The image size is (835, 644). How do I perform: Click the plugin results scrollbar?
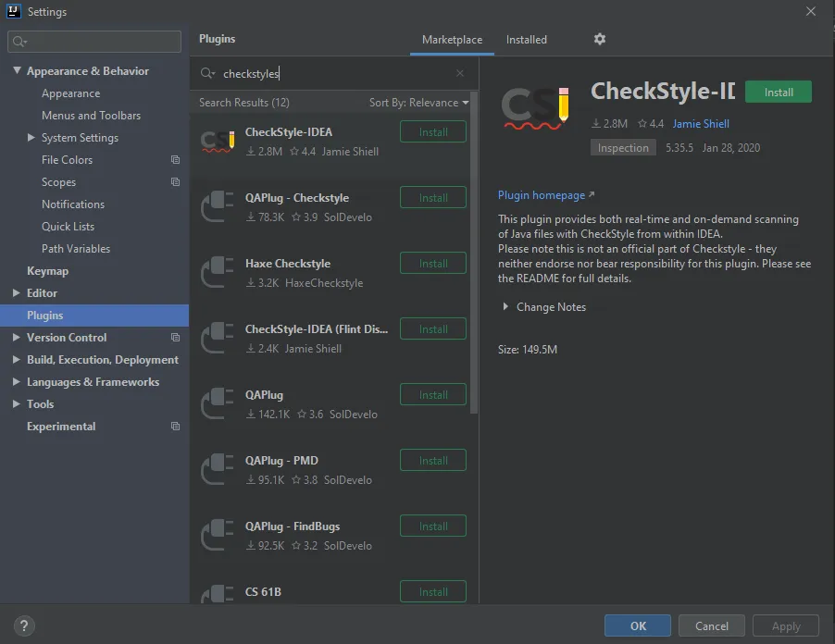pyautogui.click(x=474, y=254)
